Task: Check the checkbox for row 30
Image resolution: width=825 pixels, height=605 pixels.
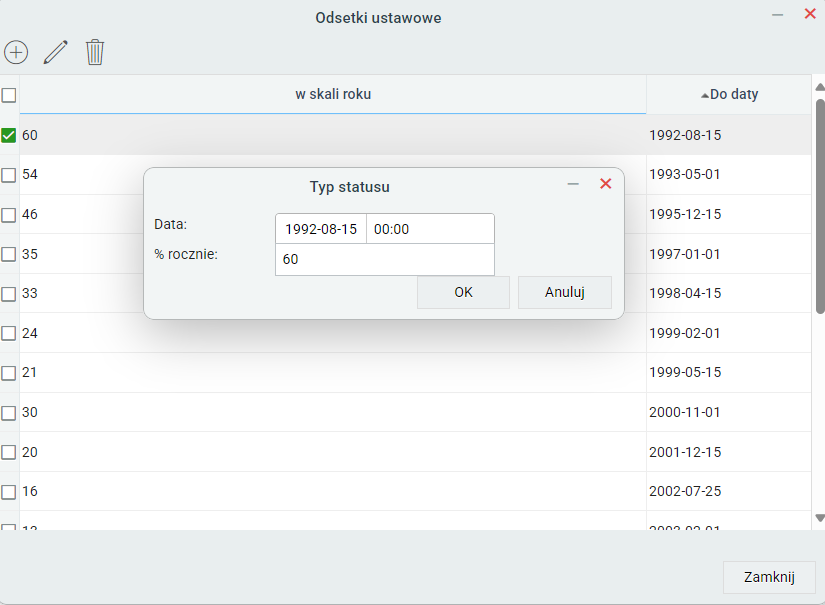Action: [9, 413]
